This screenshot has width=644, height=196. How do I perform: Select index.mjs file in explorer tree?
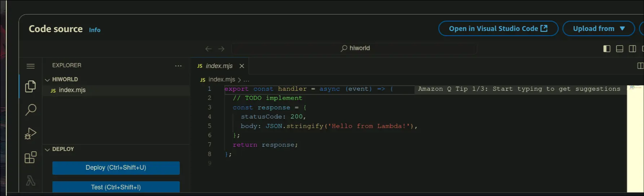[x=72, y=90]
